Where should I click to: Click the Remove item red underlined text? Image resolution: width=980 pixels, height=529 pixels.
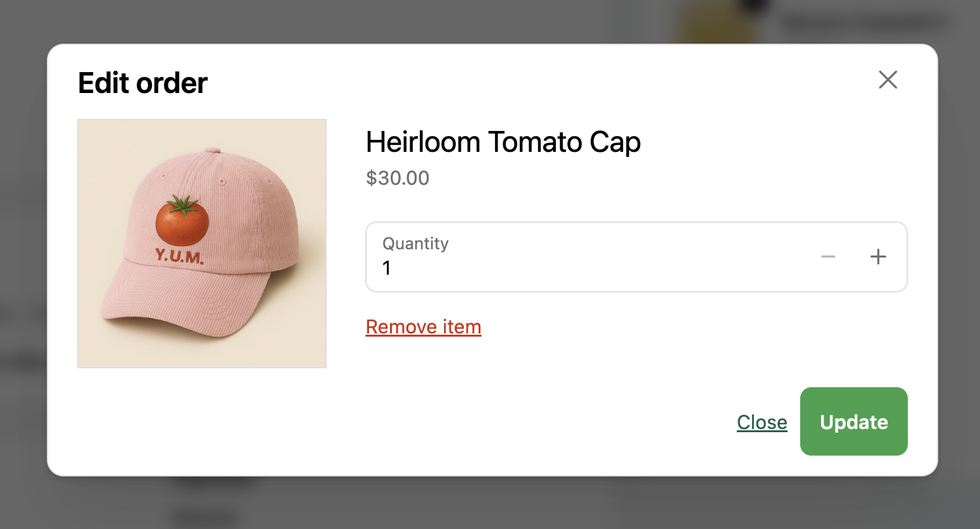click(x=423, y=327)
